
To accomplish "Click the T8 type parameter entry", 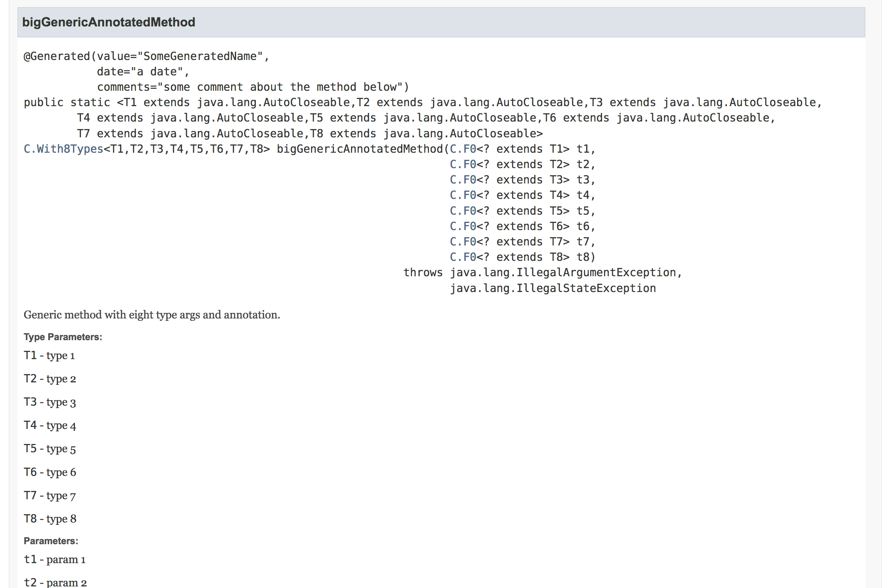I will pyautogui.click(x=50, y=519).
